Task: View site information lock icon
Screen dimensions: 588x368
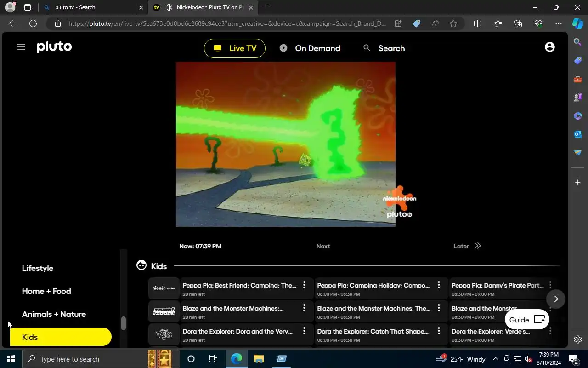Action: 57,23
